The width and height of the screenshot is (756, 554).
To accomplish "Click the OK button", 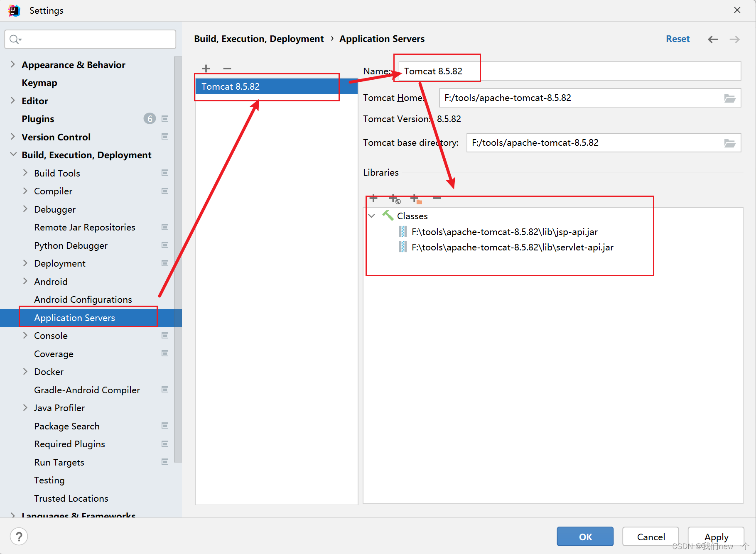I will [x=585, y=537].
